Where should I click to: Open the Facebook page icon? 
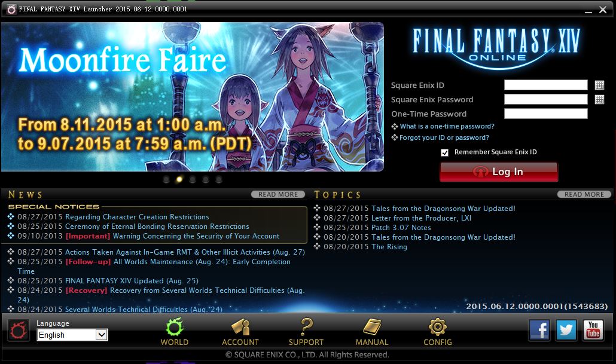[x=539, y=330]
